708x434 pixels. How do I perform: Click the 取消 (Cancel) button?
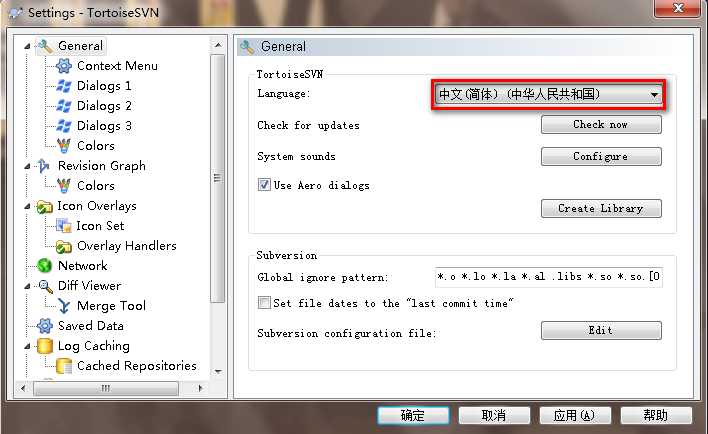494,415
